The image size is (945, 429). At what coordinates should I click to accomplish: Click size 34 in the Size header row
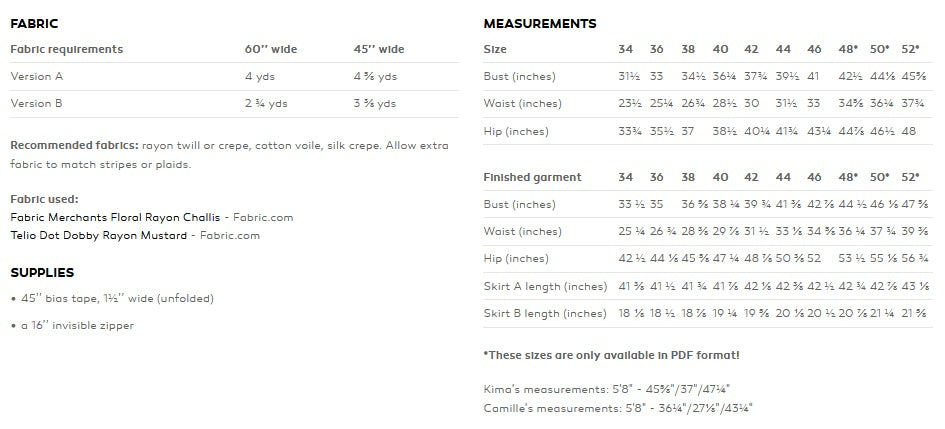tap(626, 49)
